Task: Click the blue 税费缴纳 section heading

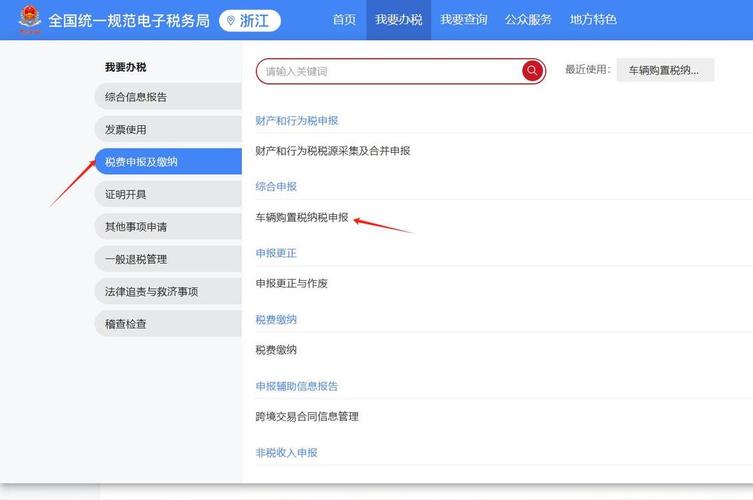Action: (276, 319)
